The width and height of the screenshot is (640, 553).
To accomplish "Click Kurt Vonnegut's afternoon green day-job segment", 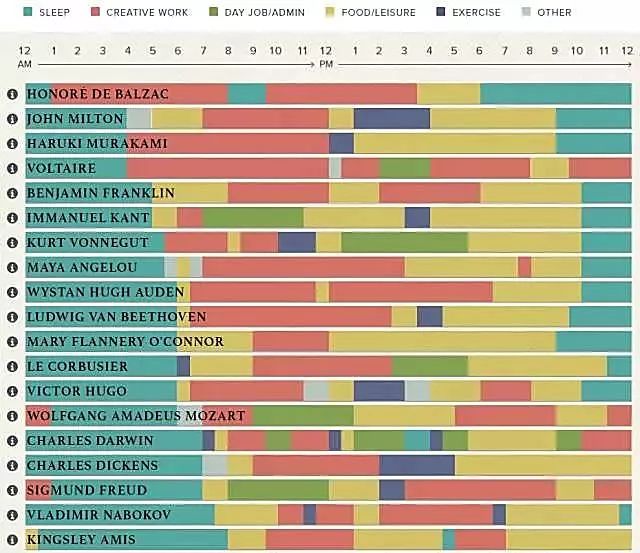I will click(x=404, y=242).
